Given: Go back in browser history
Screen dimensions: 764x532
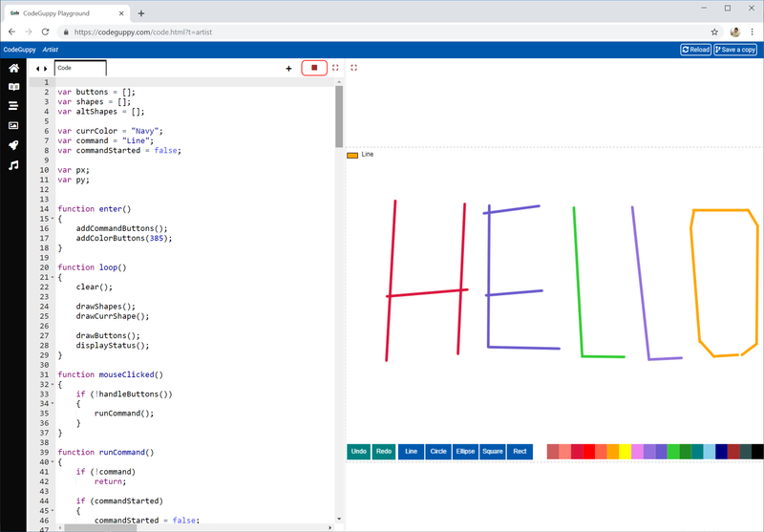Looking at the screenshot, I should pos(11,32).
